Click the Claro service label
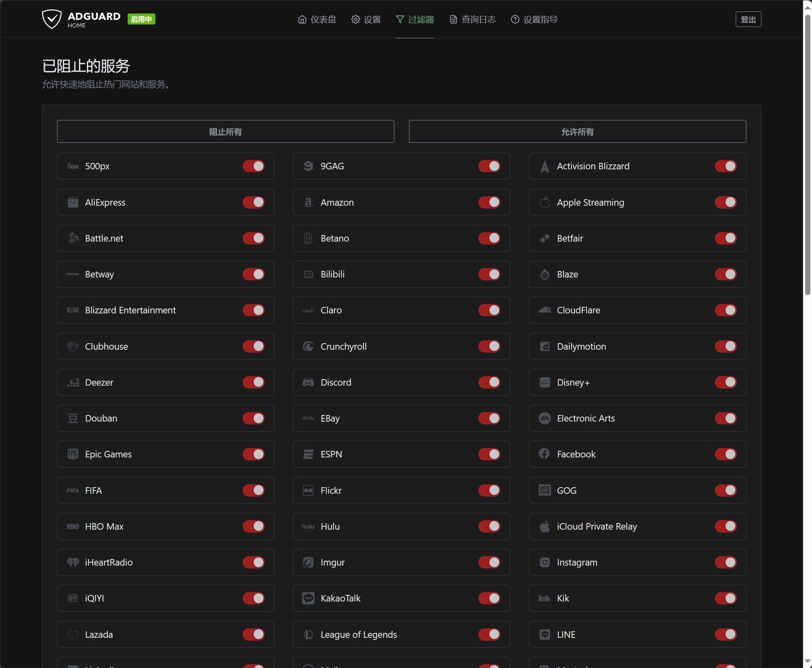Viewport: 812px width, 668px height. pos(331,310)
